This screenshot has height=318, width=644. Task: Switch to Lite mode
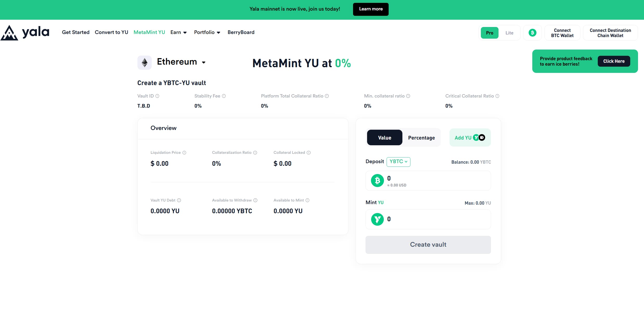[509, 33]
